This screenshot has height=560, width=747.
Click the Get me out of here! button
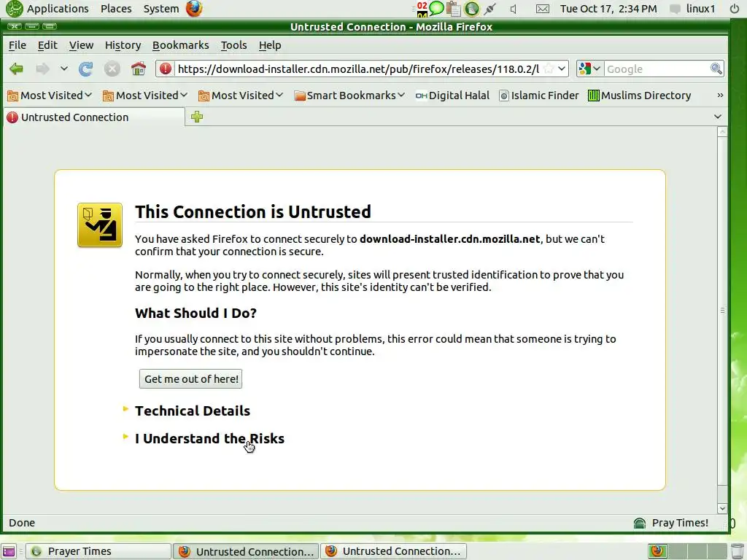(190, 379)
